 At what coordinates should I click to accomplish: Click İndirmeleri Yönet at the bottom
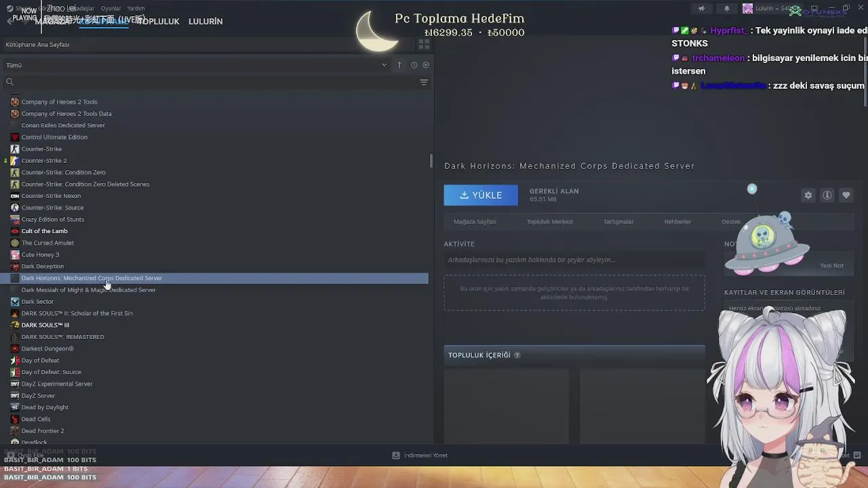click(426, 455)
